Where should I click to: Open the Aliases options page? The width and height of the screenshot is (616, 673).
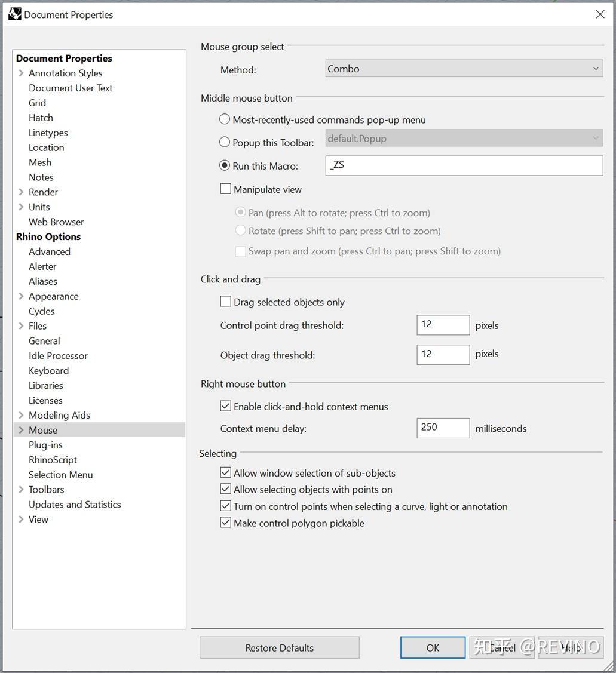[43, 281]
